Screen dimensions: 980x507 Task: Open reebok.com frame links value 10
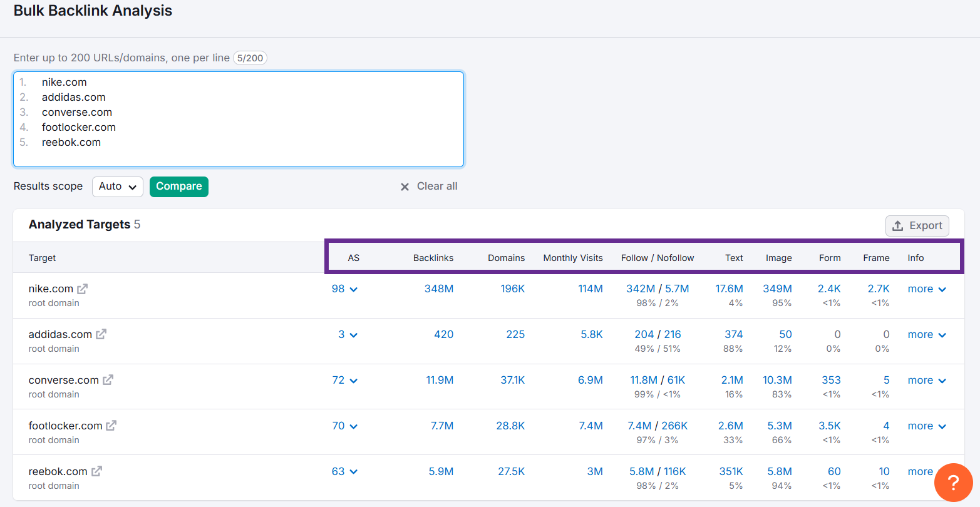coord(884,471)
